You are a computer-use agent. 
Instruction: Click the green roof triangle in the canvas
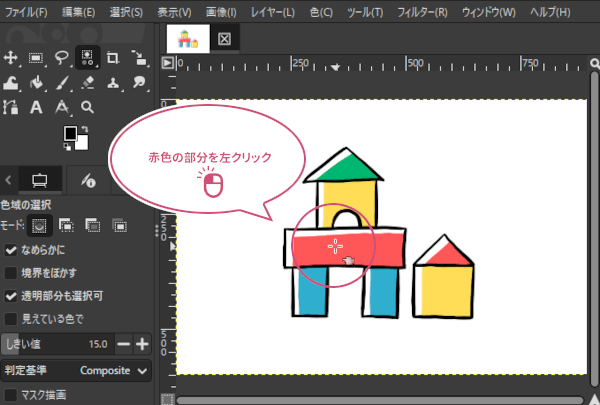(x=349, y=168)
